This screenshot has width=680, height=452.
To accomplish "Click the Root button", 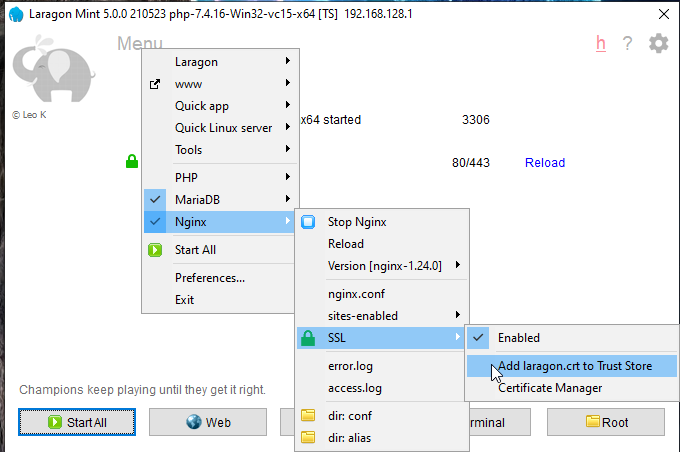I will click(x=606, y=422).
